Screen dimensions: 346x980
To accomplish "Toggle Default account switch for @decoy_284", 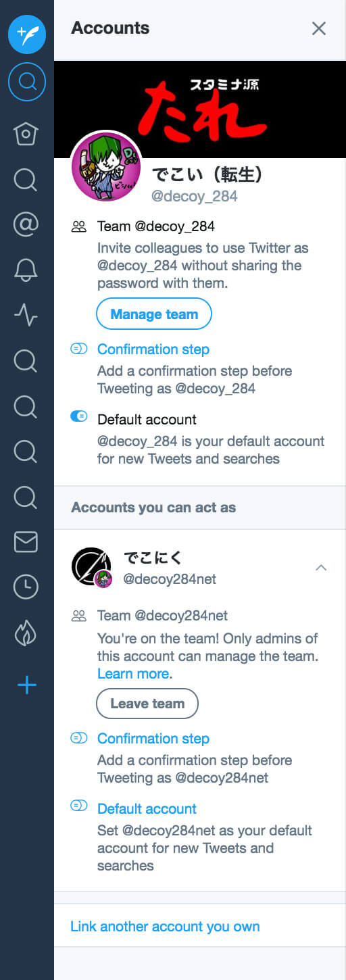I will (x=79, y=417).
